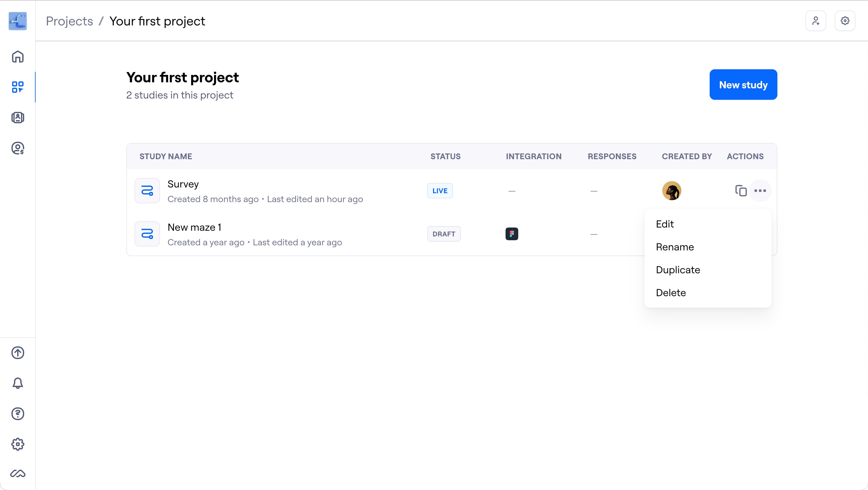Viewport: 868px width, 490px height.
Task: Click the RESPONSES column header
Action: (612, 156)
